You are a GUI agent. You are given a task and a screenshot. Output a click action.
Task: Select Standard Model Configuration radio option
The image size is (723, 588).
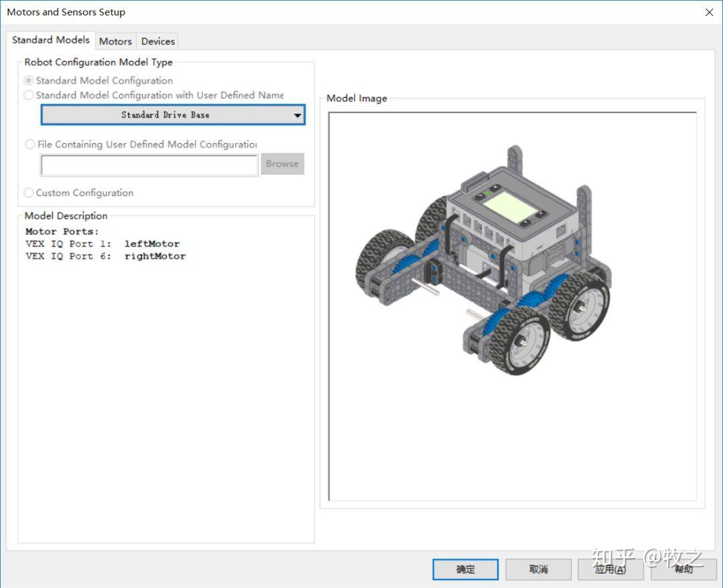pos(29,80)
